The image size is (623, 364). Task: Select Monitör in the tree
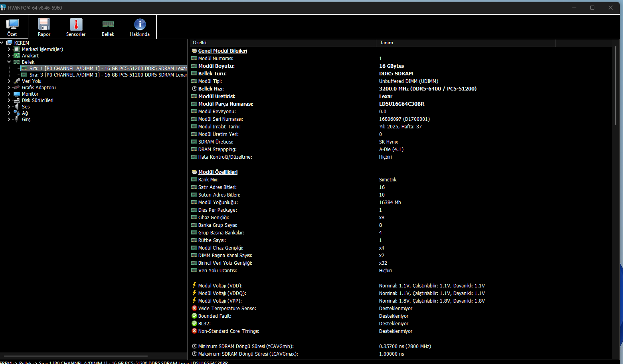point(30,94)
